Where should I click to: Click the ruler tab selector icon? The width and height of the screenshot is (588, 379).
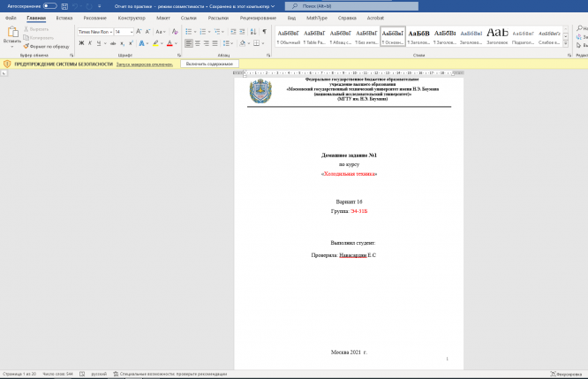click(4, 72)
